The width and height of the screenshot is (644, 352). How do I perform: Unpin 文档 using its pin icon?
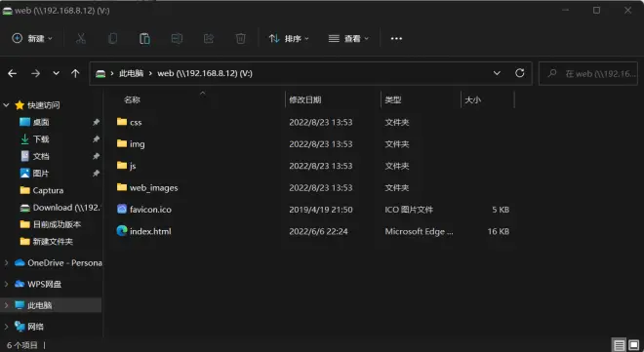(x=96, y=156)
